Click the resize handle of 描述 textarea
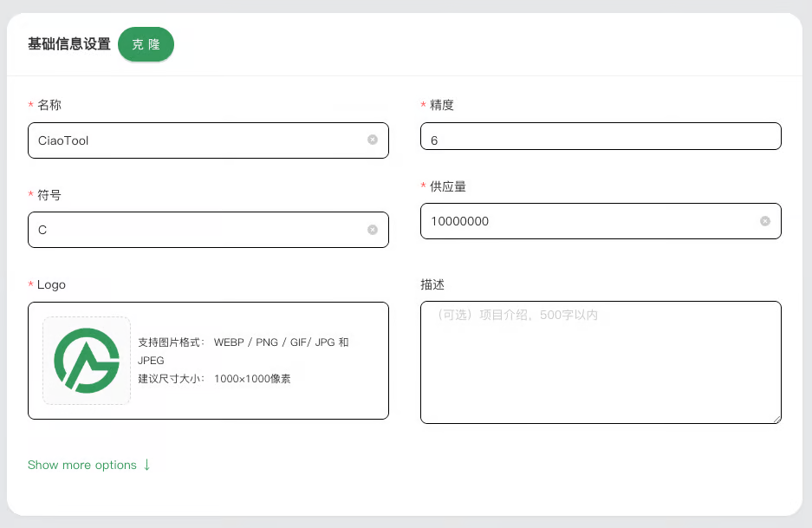Image resolution: width=812 pixels, height=528 pixels. coord(776,419)
